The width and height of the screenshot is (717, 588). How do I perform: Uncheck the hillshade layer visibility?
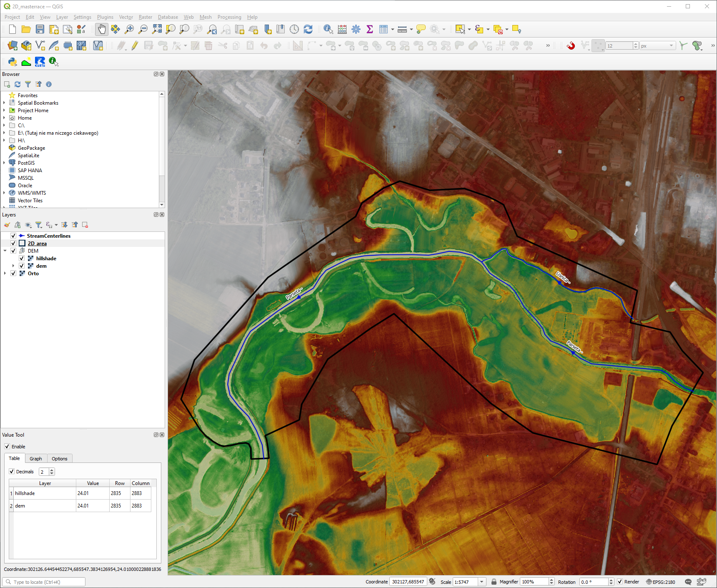tap(22, 259)
